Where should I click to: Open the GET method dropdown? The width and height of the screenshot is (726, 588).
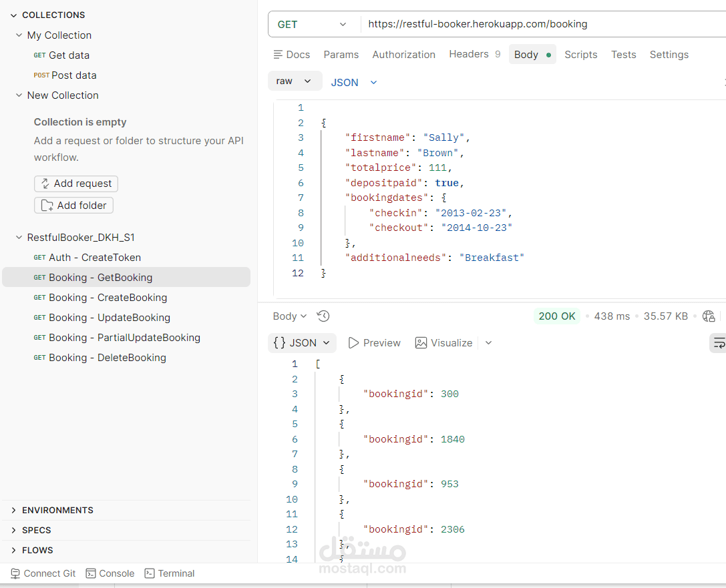pos(313,24)
